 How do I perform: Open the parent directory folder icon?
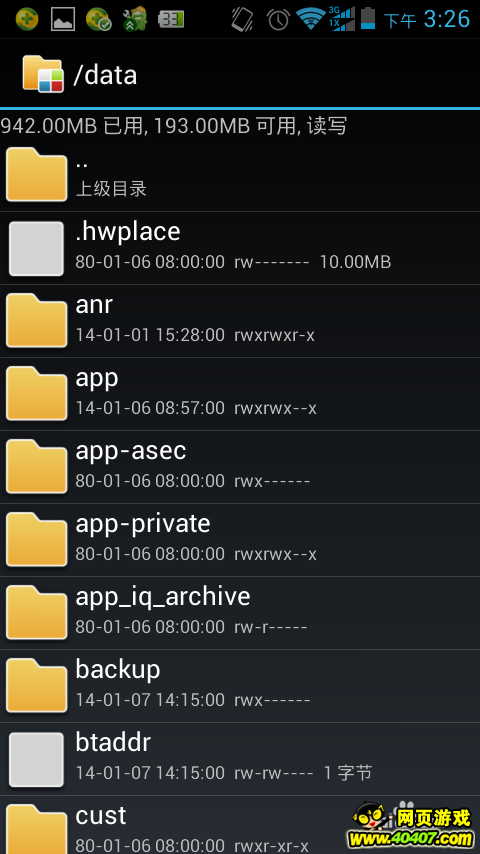pyautogui.click(x=37, y=175)
